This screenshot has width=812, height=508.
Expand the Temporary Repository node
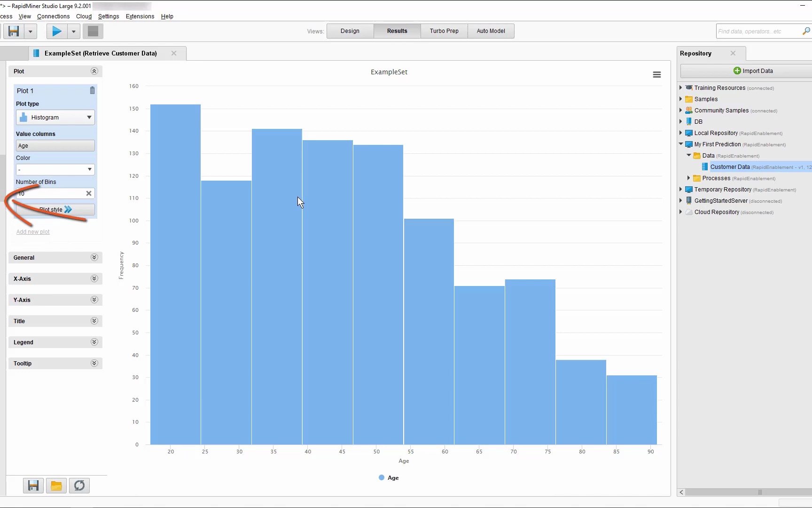coord(680,190)
